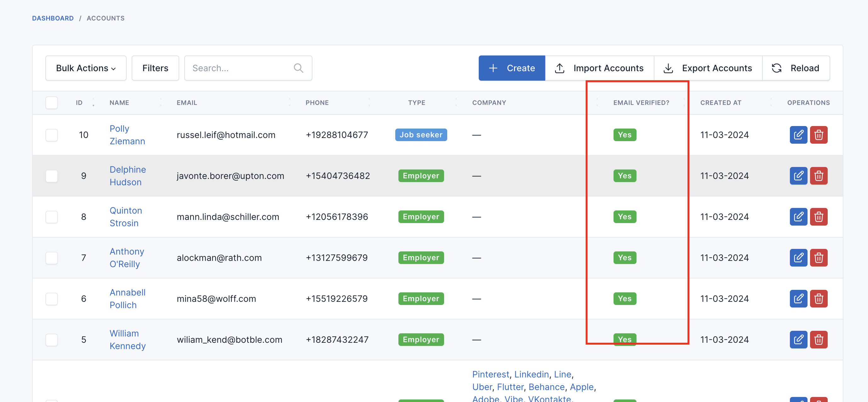The height and width of the screenshot is (402, 868).
Task: Click email mann.linda@schiller.com
Action: point(228,217)
